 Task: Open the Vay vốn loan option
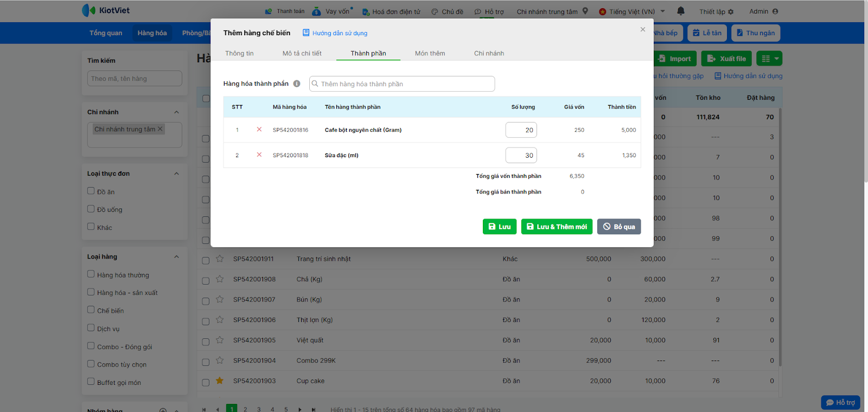click(332, 11)
